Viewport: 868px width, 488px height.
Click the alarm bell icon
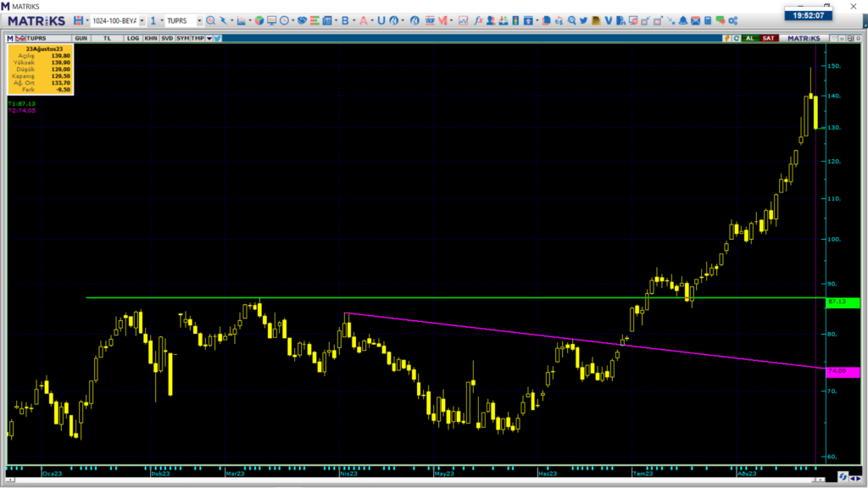coord(683,20)
